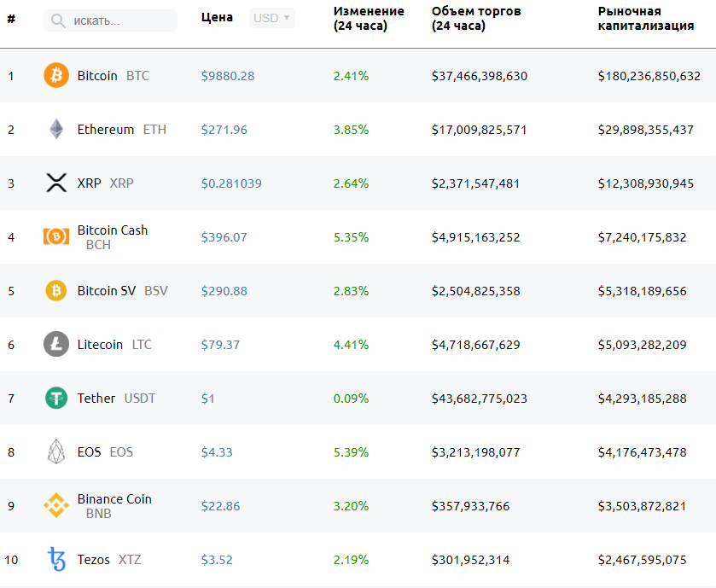Click the XRP logo icon
This screenshot has height=588, width=716.
[x=56, y=183]
